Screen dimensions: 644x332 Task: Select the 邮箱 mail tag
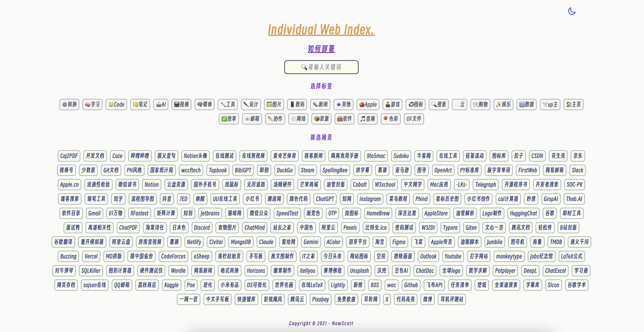tap(252, 119)
